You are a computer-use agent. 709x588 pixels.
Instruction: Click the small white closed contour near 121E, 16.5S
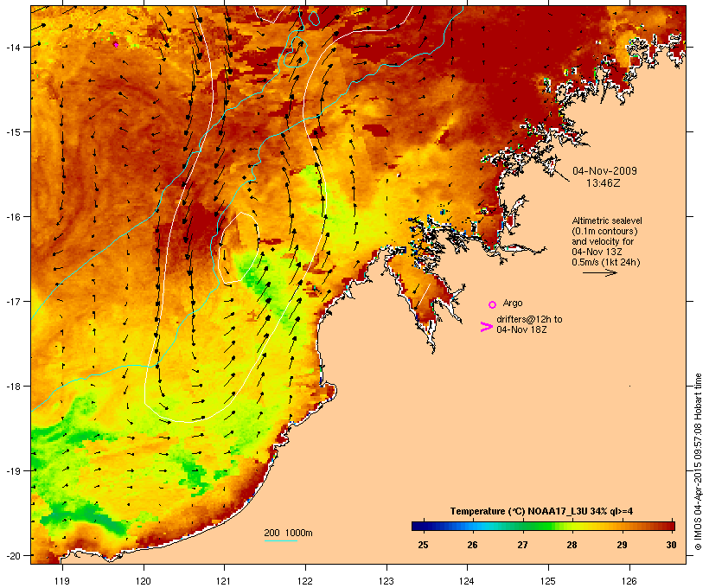[238, 248]
